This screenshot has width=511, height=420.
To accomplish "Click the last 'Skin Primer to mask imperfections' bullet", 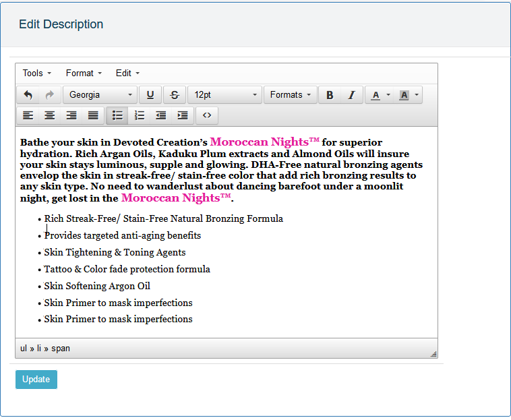I will (118, 319).
